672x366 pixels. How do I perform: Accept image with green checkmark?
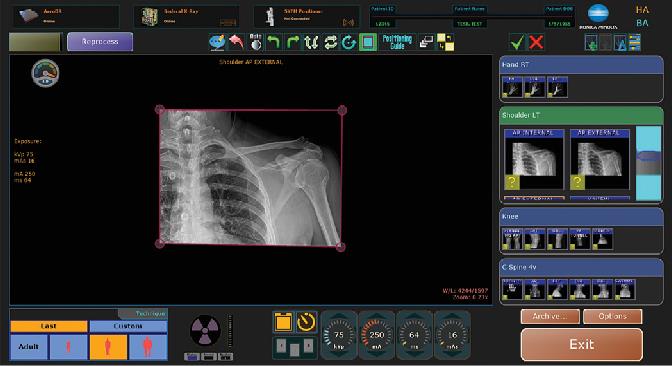click(x=517, y=42)
